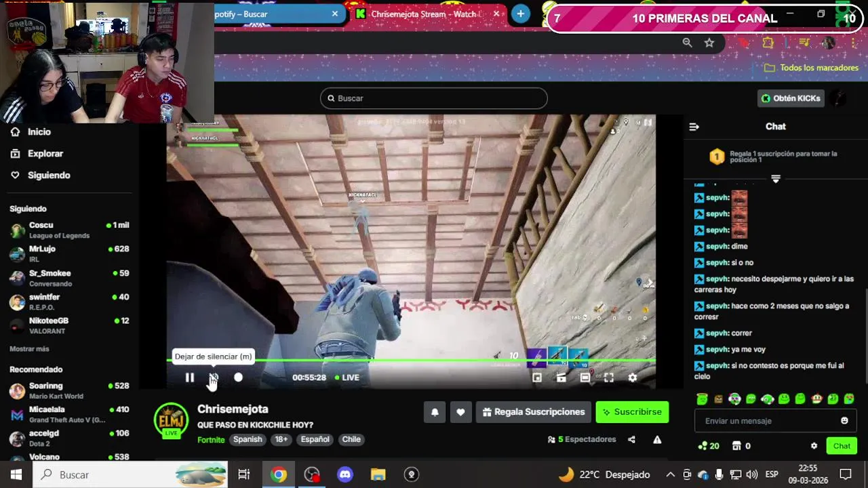This screenshot has width=868, height=488.
Task: Open chat settings gear icon
Action: click(814, 446)
